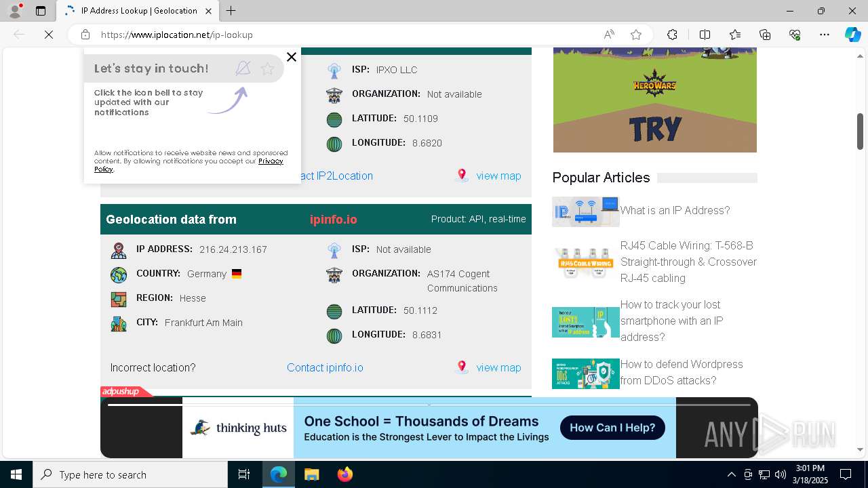Open the notification center

[x=846, y=474]
